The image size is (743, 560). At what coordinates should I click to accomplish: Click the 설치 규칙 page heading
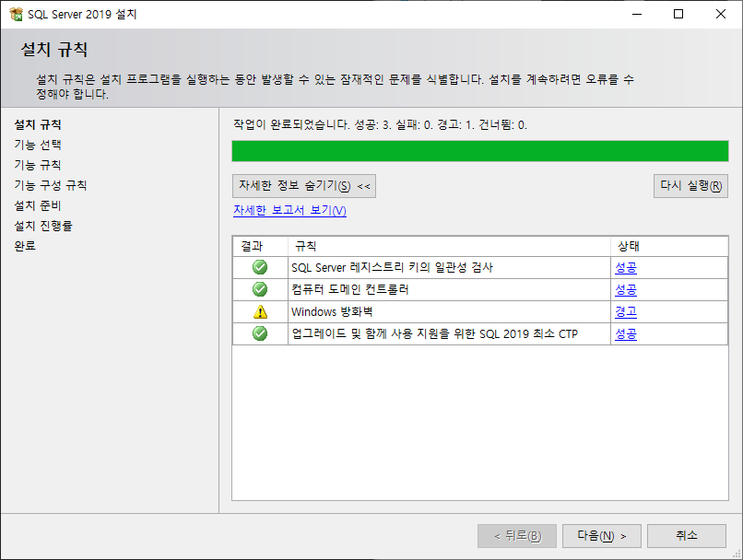pos(54,49)
